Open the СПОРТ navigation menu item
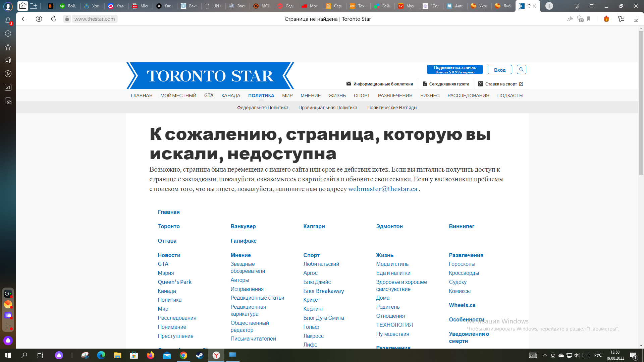 [362, 96]
